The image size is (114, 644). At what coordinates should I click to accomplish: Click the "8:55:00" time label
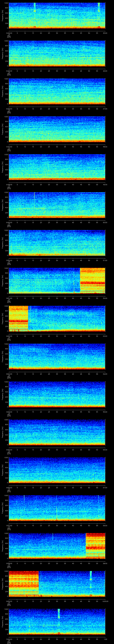coord(9,450)
